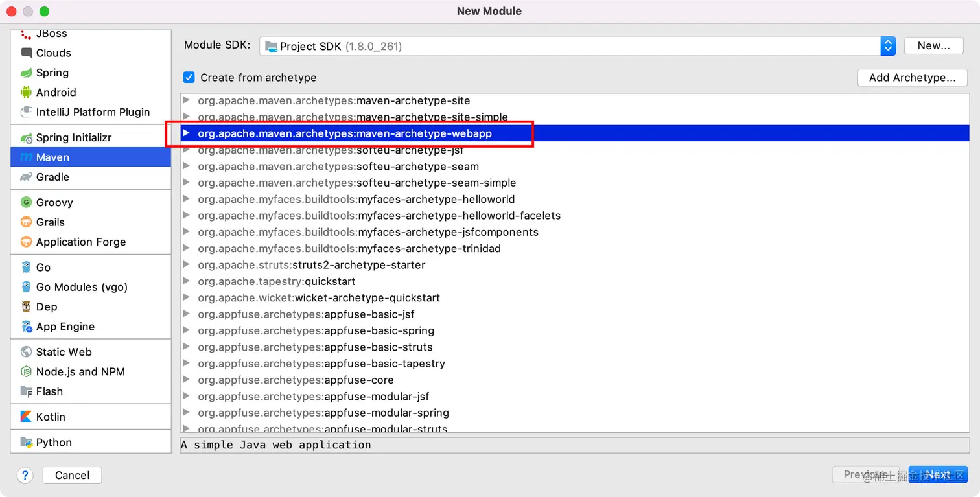Cancel the New Module dialog
Screen dimensions: 980x497
[72, 475]
